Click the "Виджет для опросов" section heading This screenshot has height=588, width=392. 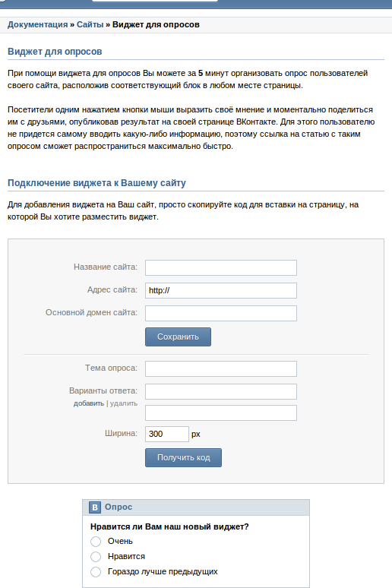tap(55, 52)
